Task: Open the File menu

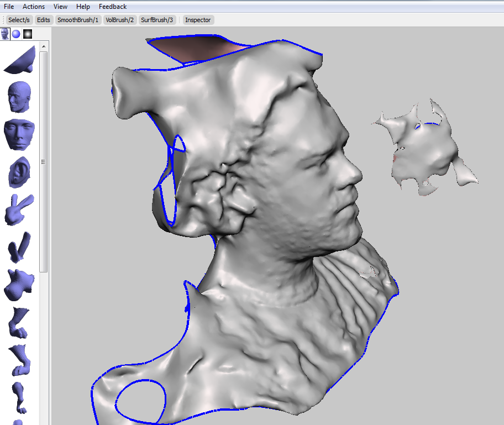Action: pyautogui.click(x=9, y=7)
